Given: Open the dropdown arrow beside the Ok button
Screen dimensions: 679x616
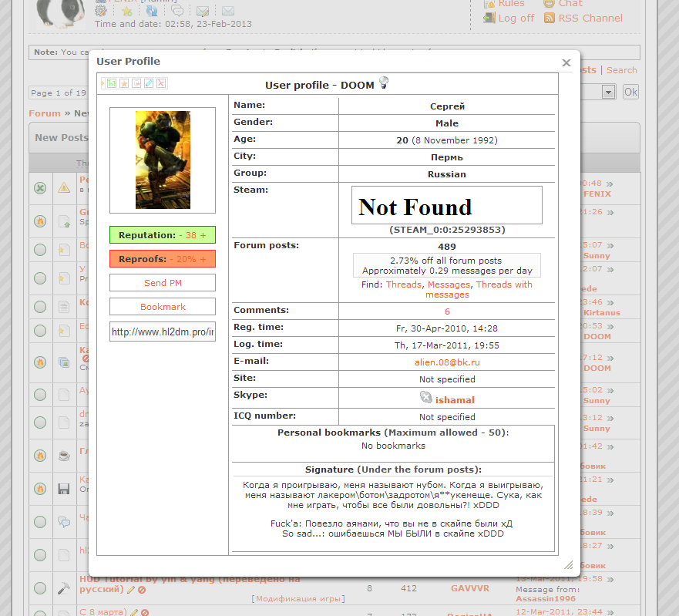Looking at the screenshot, I should 608,92.
